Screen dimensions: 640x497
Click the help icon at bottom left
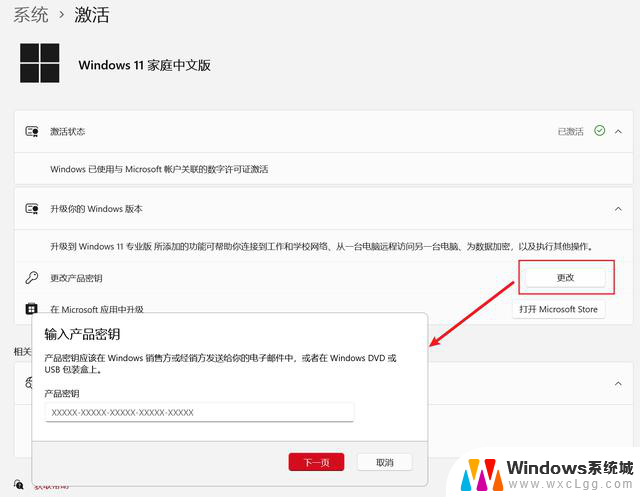coord(19,484)
